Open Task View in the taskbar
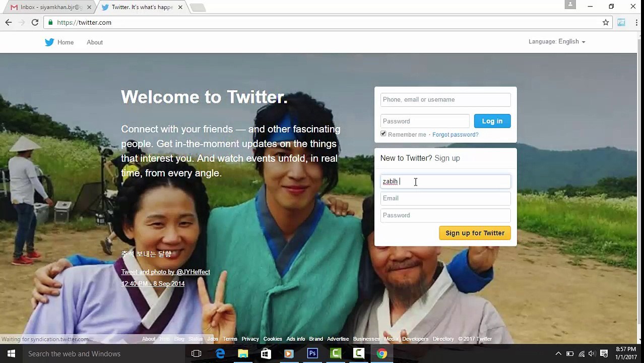 pyautogui.click(x=197, y=353)
